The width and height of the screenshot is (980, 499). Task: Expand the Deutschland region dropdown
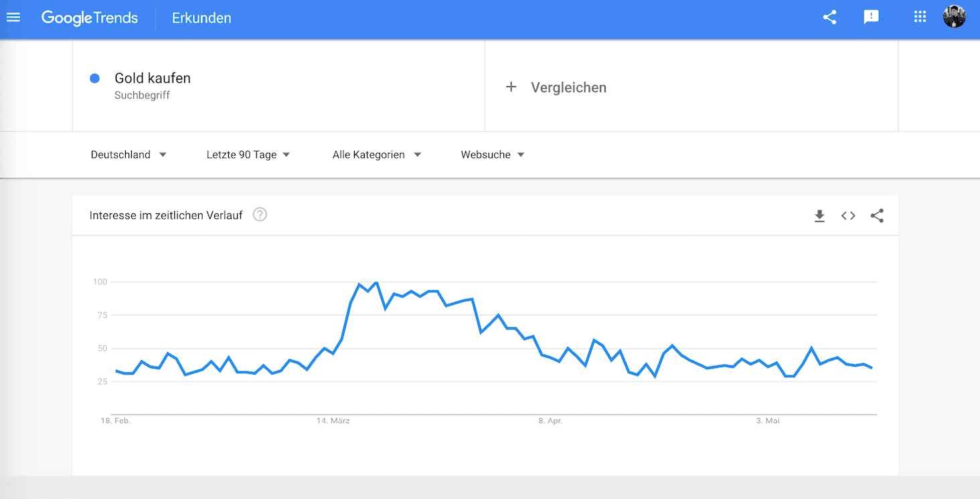tap(129, 155)
